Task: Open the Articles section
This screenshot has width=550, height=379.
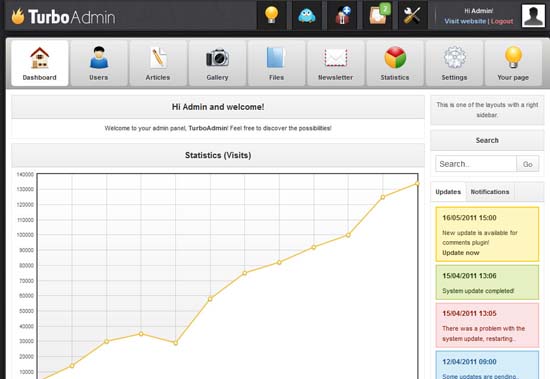Action: (158, 63)
